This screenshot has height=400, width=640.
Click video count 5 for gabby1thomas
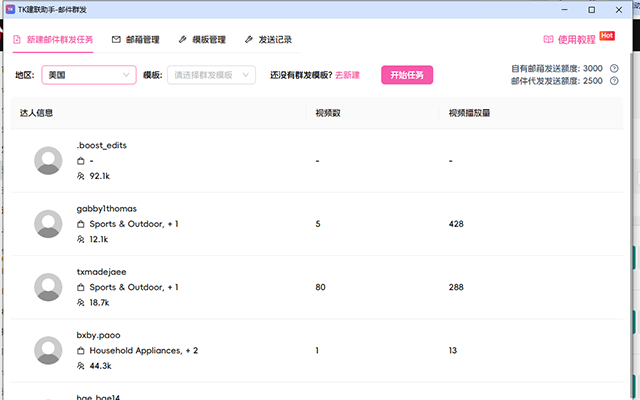click(x=318, y=224)
